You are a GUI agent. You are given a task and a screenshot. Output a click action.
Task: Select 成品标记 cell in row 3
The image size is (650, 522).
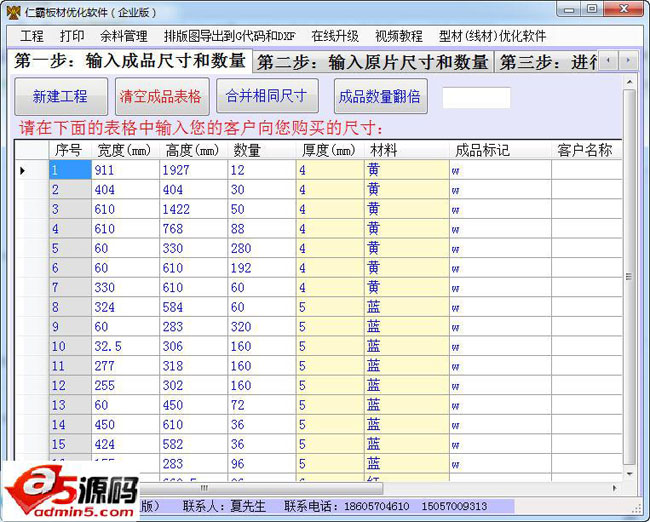coord(500,209)
